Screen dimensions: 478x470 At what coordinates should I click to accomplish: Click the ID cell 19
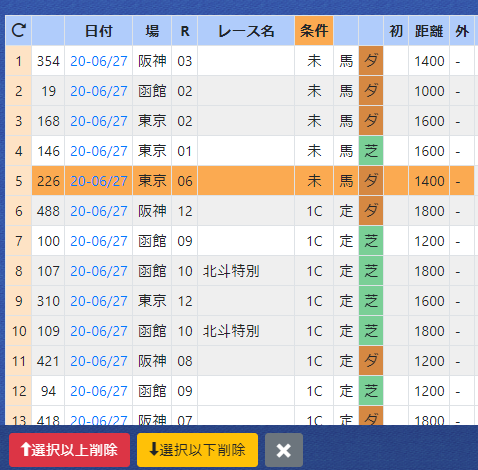(x=48, y=91)
